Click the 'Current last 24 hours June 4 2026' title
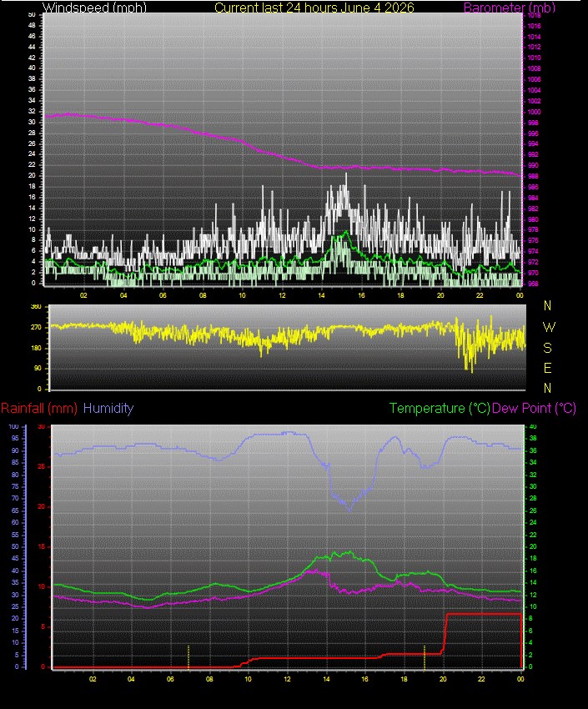This screenshot has width=588, height=709. point(314,8)
